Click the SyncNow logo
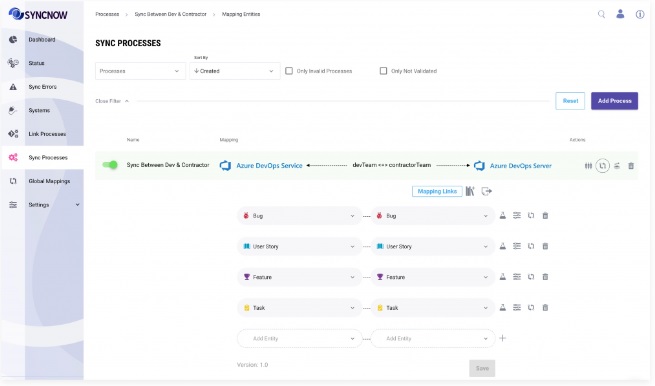 pos(38,15)
